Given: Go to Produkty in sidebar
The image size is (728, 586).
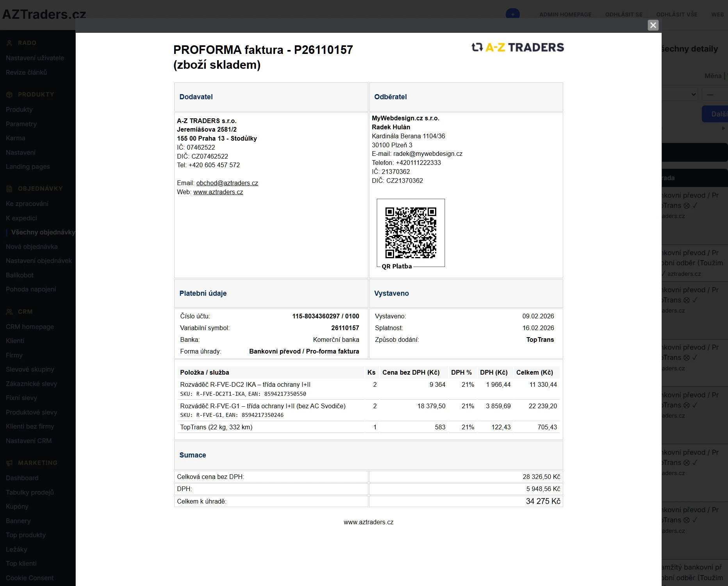Looking at the screenshot, I should pyautogui.click(x=19, y=109).
